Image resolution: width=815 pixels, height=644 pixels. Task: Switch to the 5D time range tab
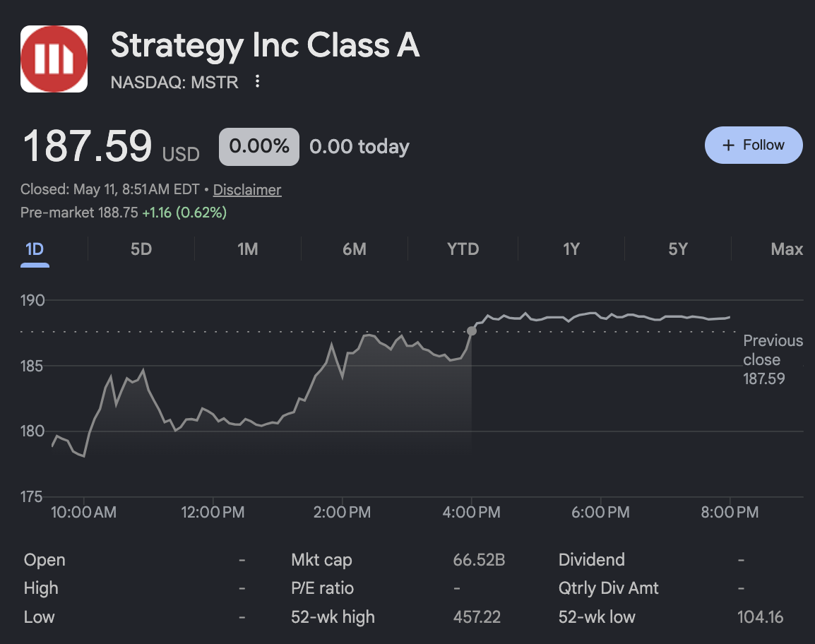point(141,249)
